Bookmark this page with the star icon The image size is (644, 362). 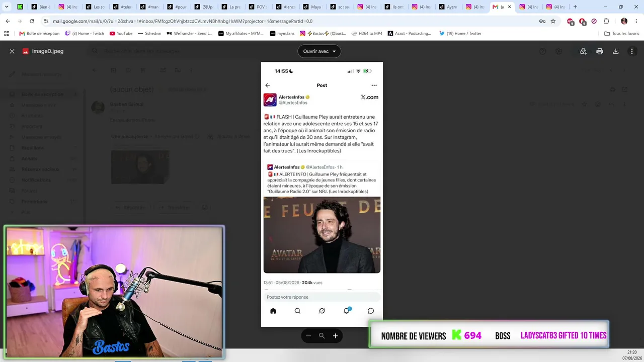(553, 21)
